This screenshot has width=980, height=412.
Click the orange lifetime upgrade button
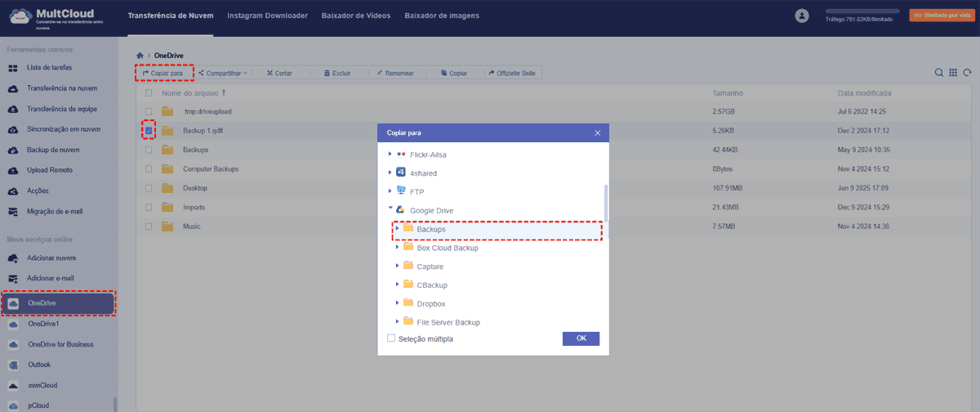pyautogui.click(x=941, y=16)
